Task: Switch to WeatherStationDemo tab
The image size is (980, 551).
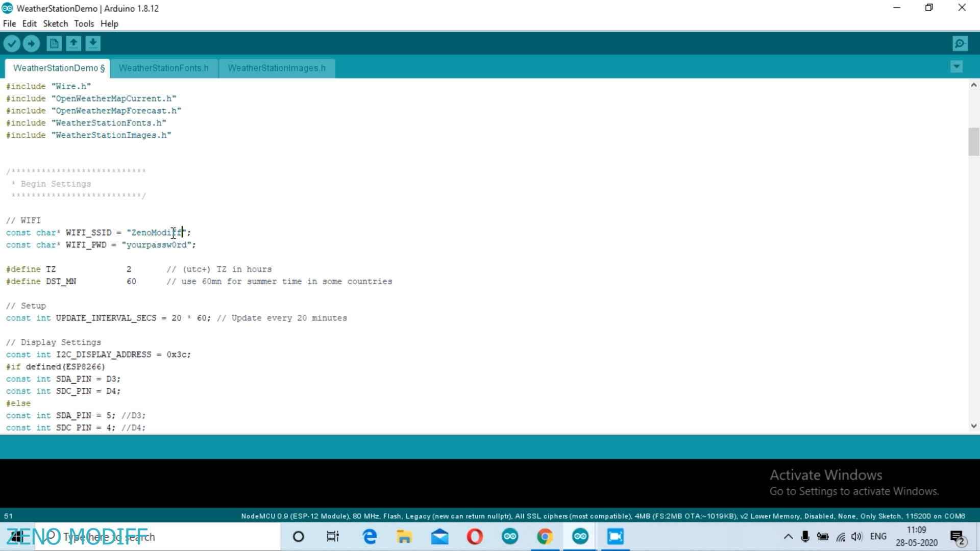Action: pyautogui.click(x=59, y=68)
